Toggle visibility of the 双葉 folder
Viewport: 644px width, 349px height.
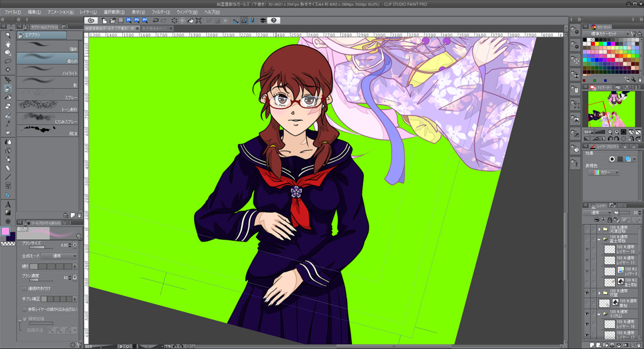pos(587,293)
